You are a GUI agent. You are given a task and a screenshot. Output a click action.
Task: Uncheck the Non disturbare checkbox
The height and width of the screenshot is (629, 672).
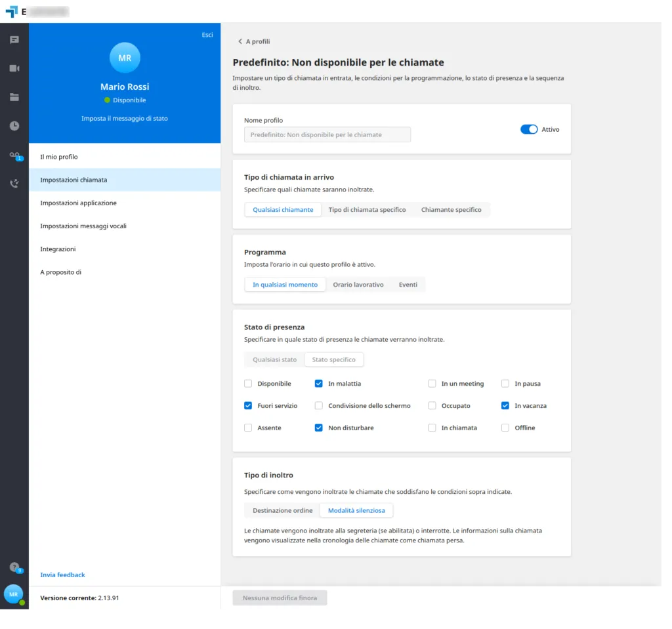coord(318,428)
